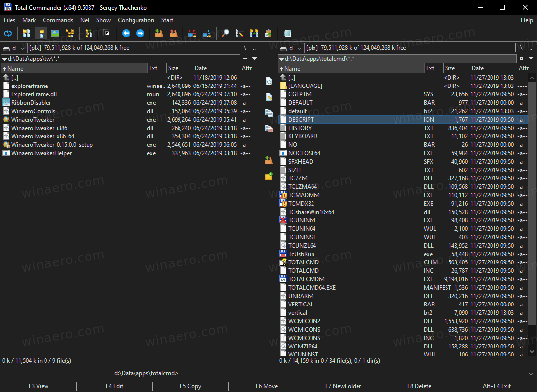
Task: Click the View file icon in the middle bar
Action: point(269,81)
